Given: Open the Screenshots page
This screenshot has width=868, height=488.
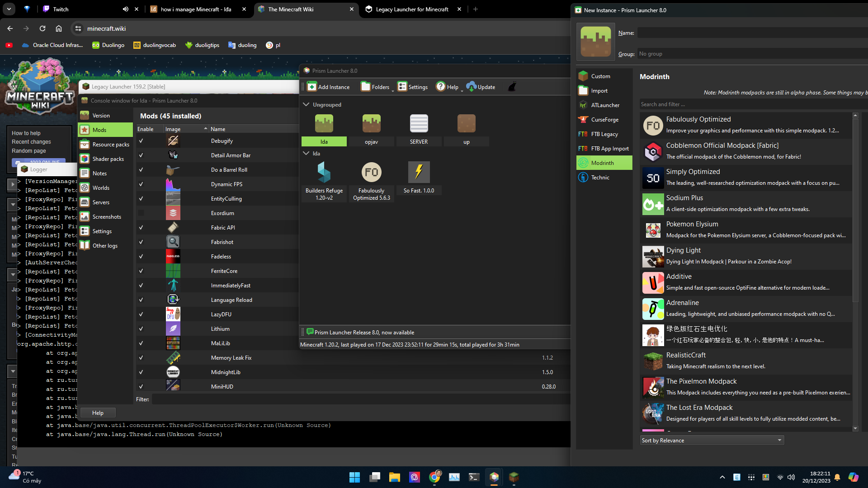Looking at the screenshot, I should click(105, 216).
